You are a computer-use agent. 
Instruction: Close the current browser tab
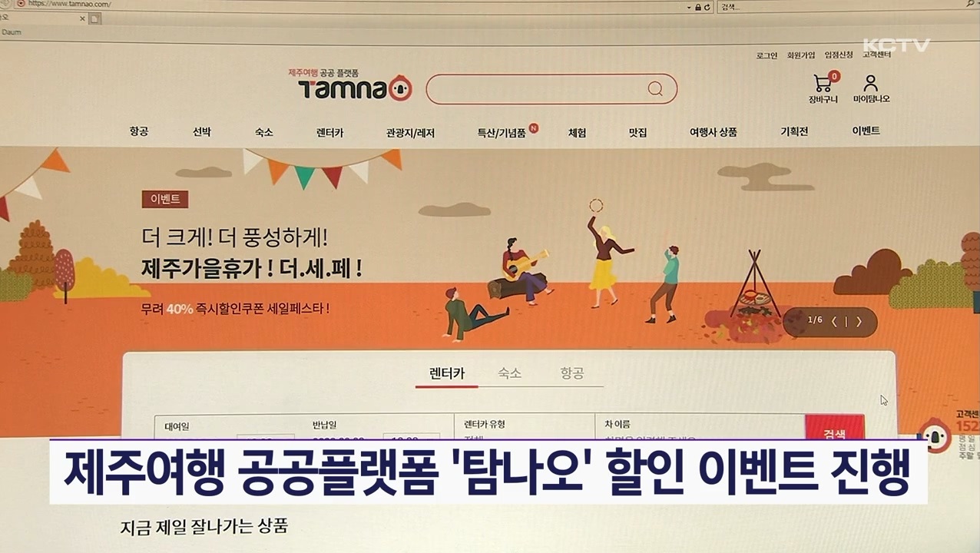82,18
